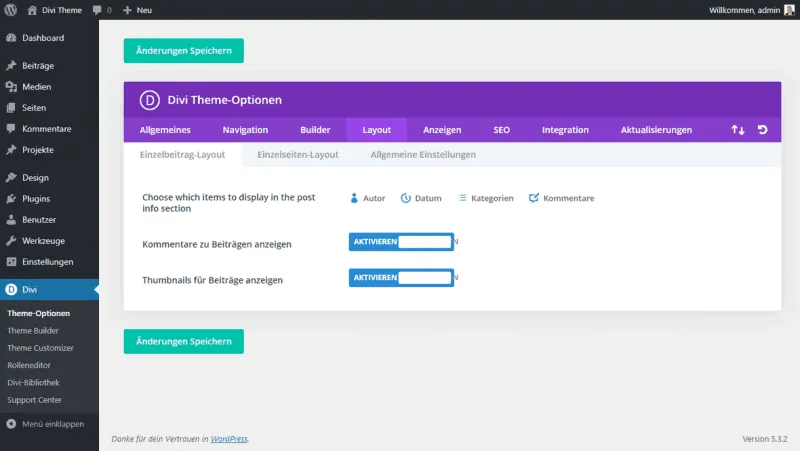Open Divi-Bibliothek submenu item

pyautogui.click(x=33, y=383)
